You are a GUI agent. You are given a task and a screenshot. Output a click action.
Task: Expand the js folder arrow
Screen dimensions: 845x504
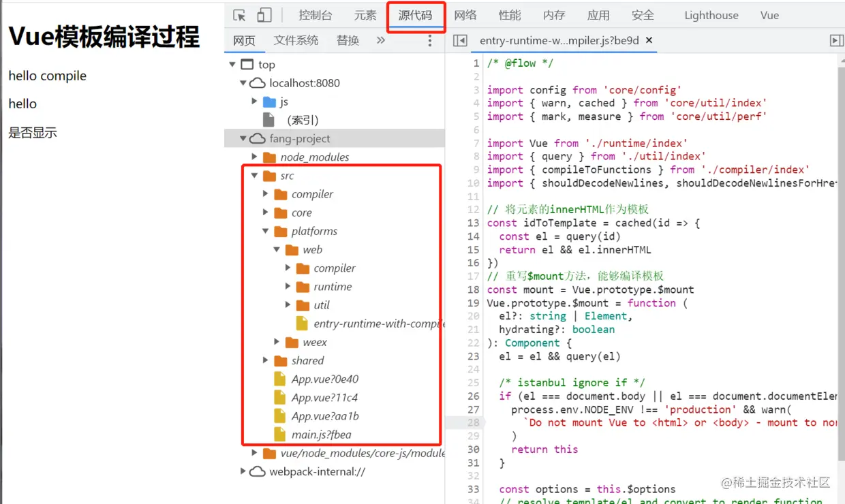tap(254, 101)
